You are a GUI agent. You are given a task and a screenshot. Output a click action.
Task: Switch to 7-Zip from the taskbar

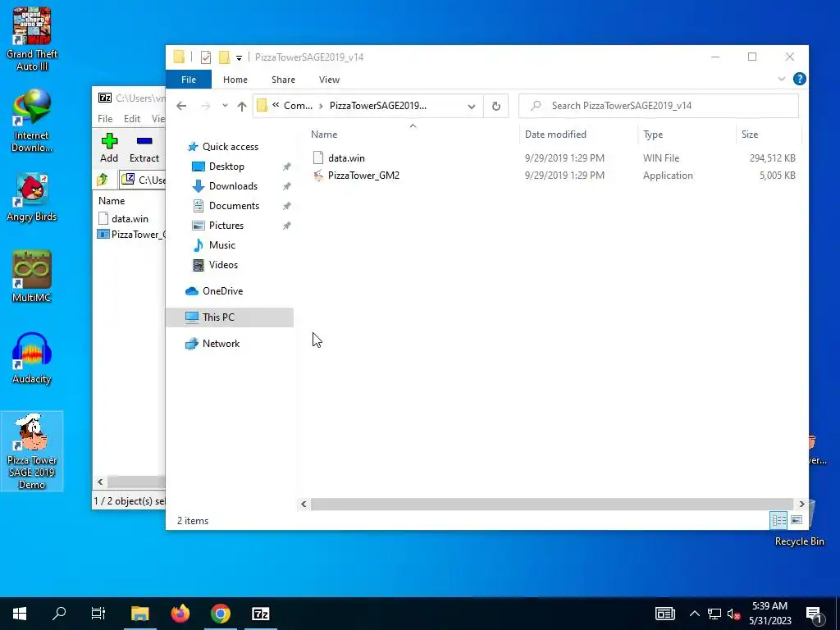pos(260,614)
